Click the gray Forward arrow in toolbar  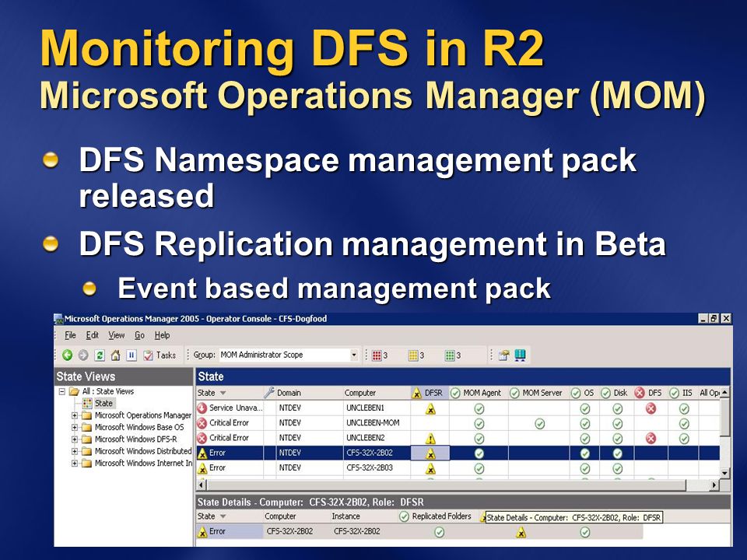[83, 355]
